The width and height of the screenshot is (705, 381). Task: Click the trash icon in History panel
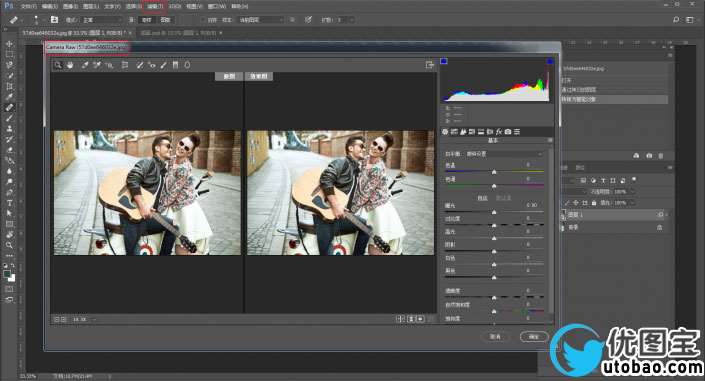[x=660, y=156]
